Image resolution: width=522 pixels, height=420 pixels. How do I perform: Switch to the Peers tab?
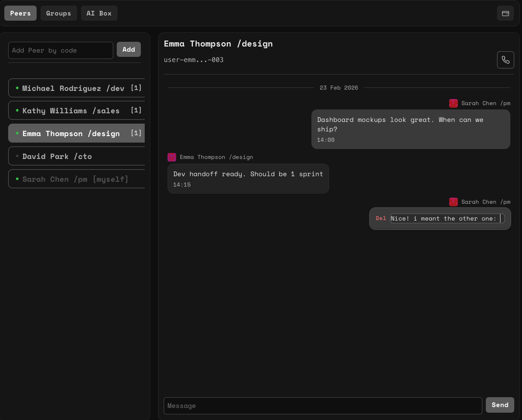click(x=20, y=13)
